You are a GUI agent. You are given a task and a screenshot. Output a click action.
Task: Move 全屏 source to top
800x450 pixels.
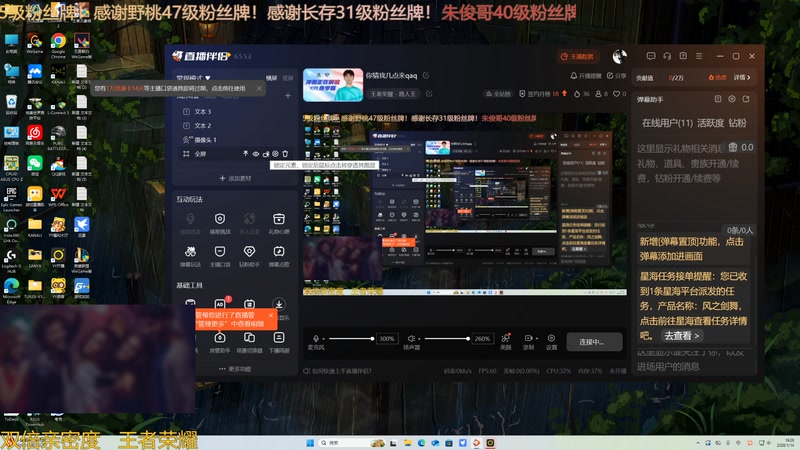[245, 154]
